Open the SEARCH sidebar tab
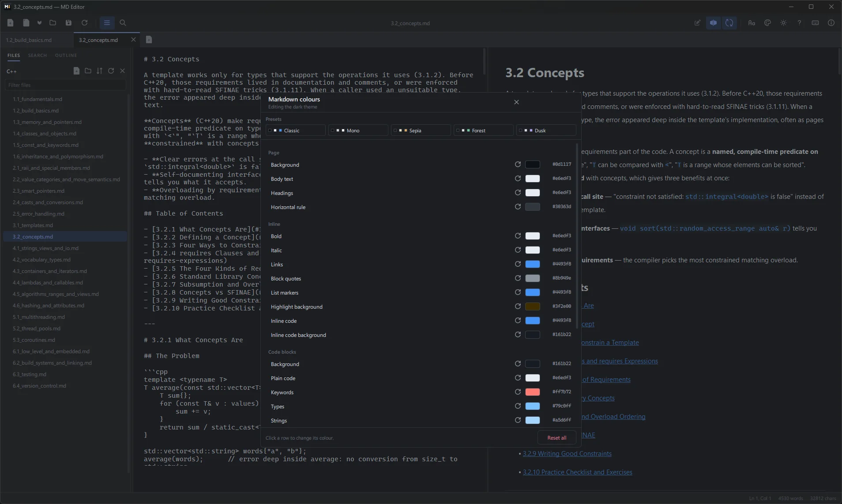The height and width of the screenshot is (504, 842). point(38,56)
